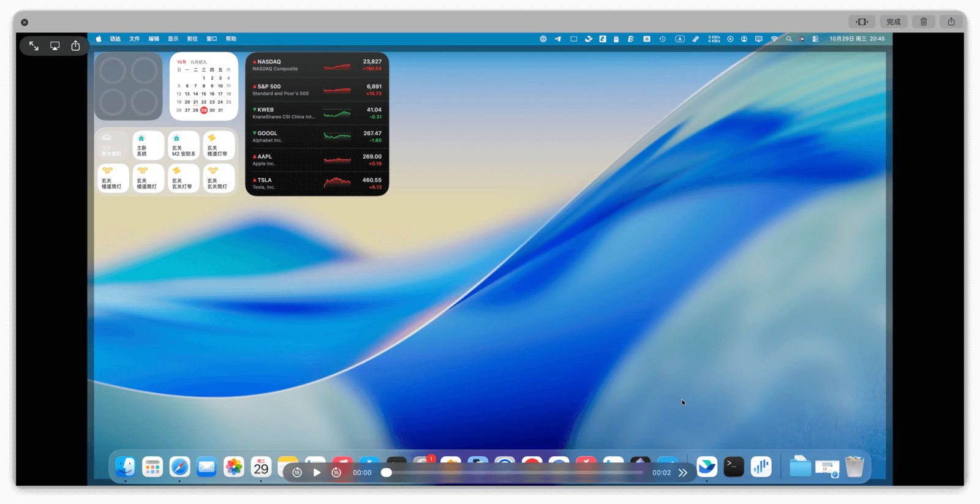Viewport: 980px width, 504px height.
Task: Delete recording with title bar trash icon
Action: (x=924, y=22)
